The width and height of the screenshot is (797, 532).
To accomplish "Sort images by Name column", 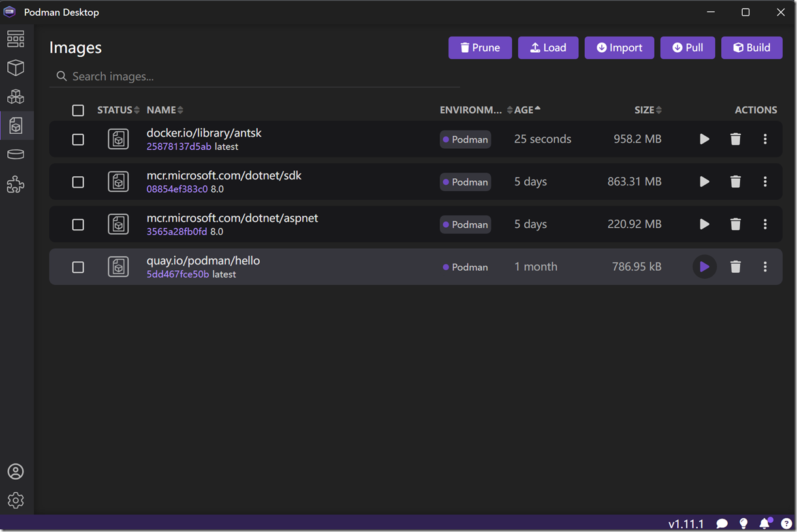I will pos(165,110).
